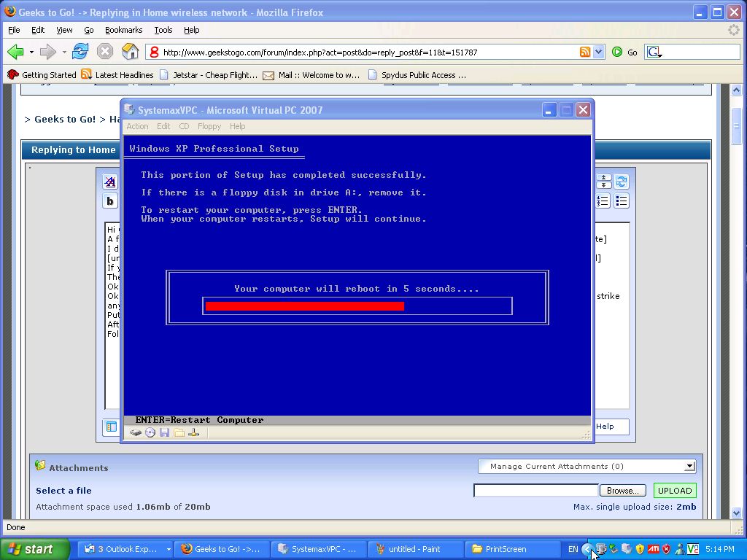Click the bulleted list icon in forum editor
This screenshot has height=560, width=747.
622,201
